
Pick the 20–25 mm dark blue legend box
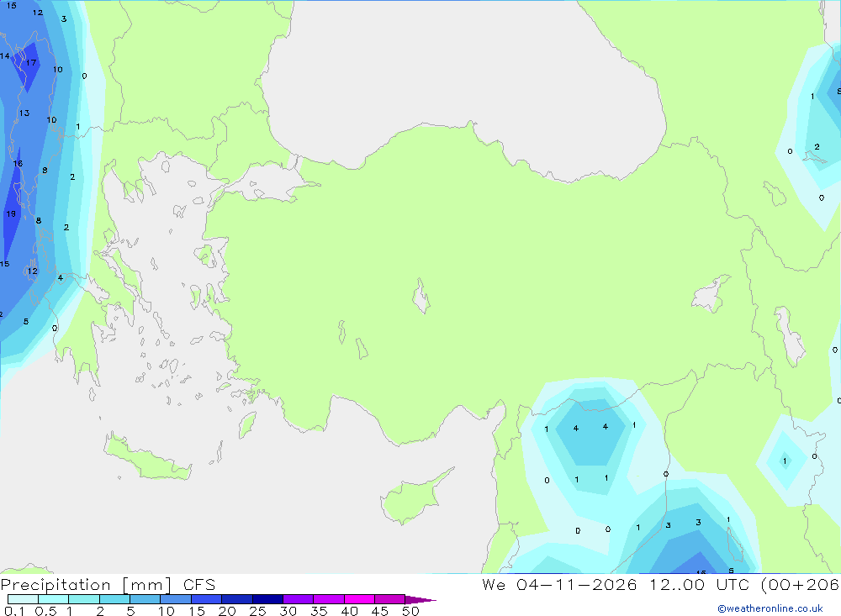tap(237, 599)
